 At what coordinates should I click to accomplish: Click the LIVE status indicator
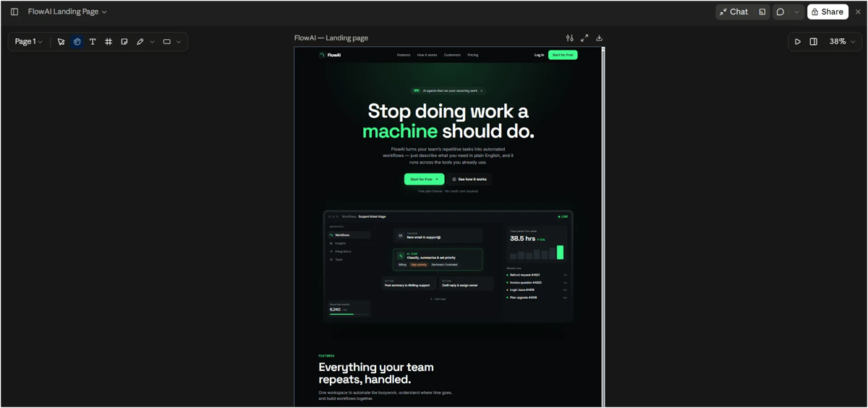(x=563, y=216)
